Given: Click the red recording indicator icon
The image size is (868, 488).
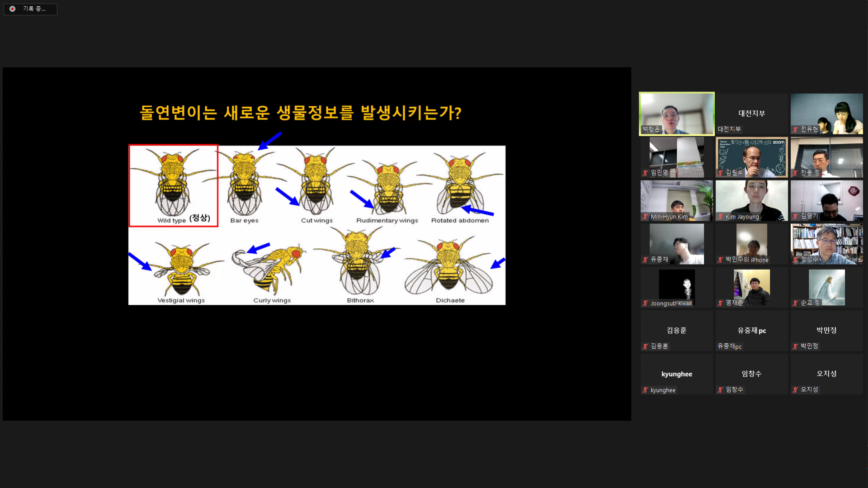Looking at the screenshot, I should coord(13,9).
